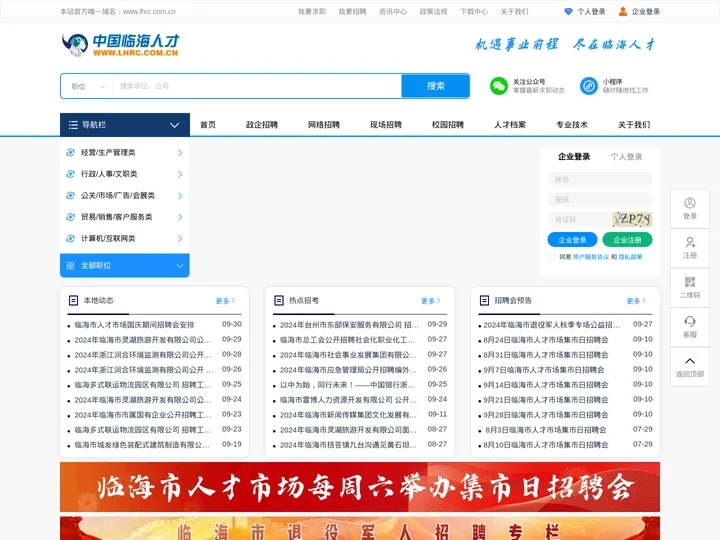
Task: Click the hamburger list icon in 导航栏
Action: [x=73, y=125]
